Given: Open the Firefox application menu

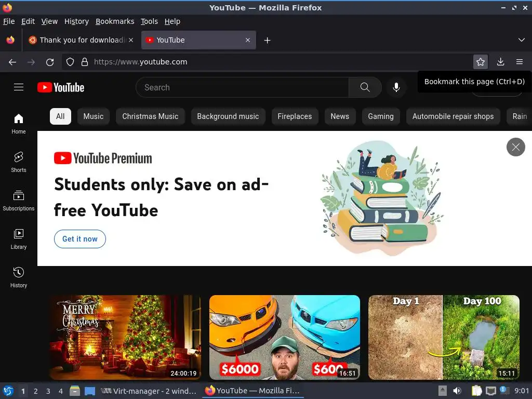Looking at the screenshot, I should [520, 62].
